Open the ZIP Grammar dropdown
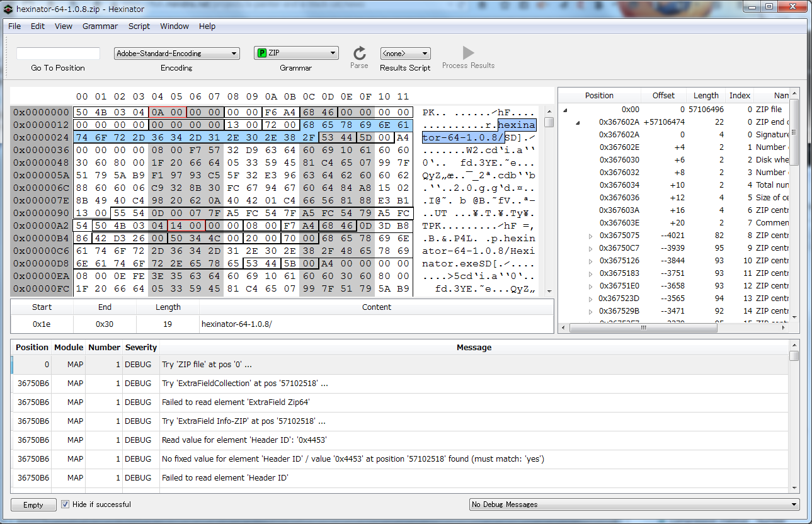Image resolution: width=812 pixels, height=524 pixels. [296, 54]
